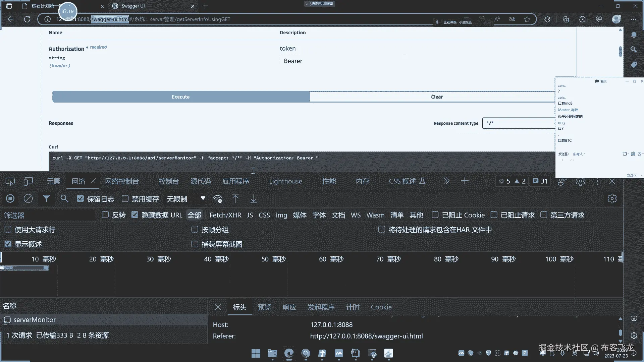Check the 反转 filter checkbox
The height and width of the screenshot is (362, 644).
point(105,215)
